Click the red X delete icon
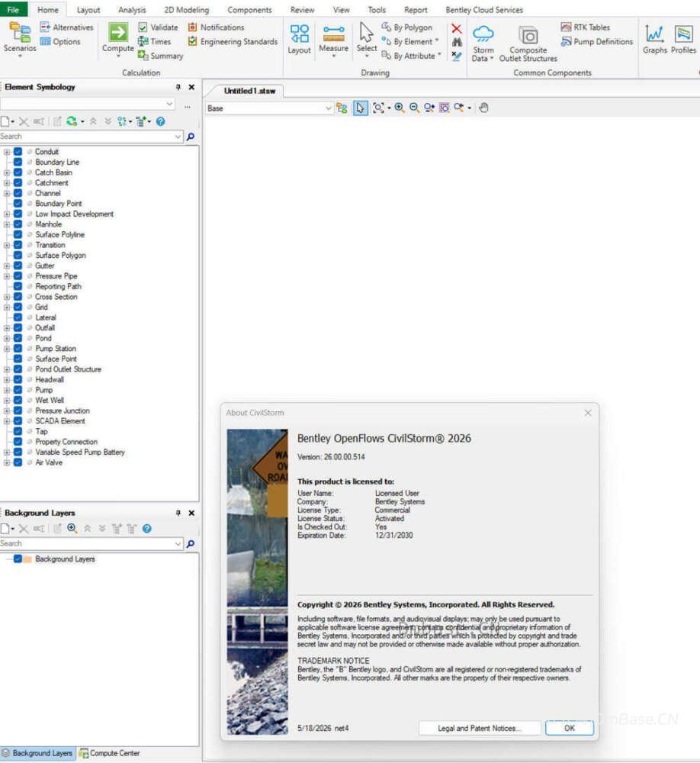Viewport: 700px width, 763px height. pyautogui.click(x=456, y=28)
